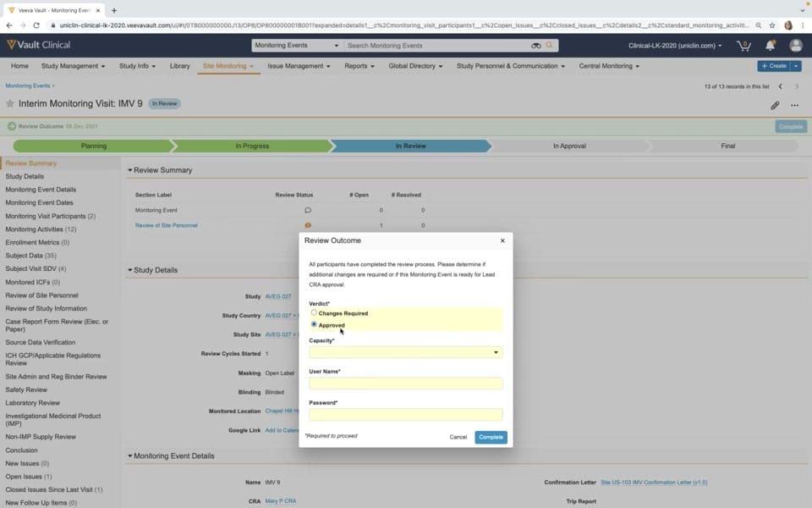Click the In Progress lifecycle stage
Screen dimensions: 812x508
(252, 146)
